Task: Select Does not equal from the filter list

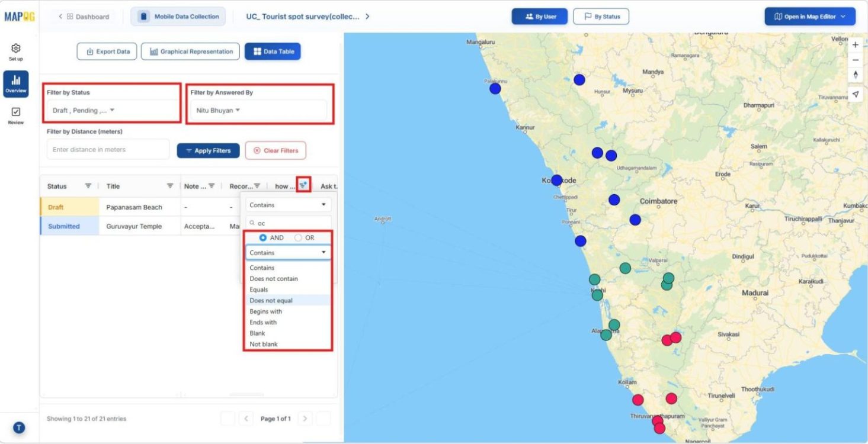Action: coord(271,300)
